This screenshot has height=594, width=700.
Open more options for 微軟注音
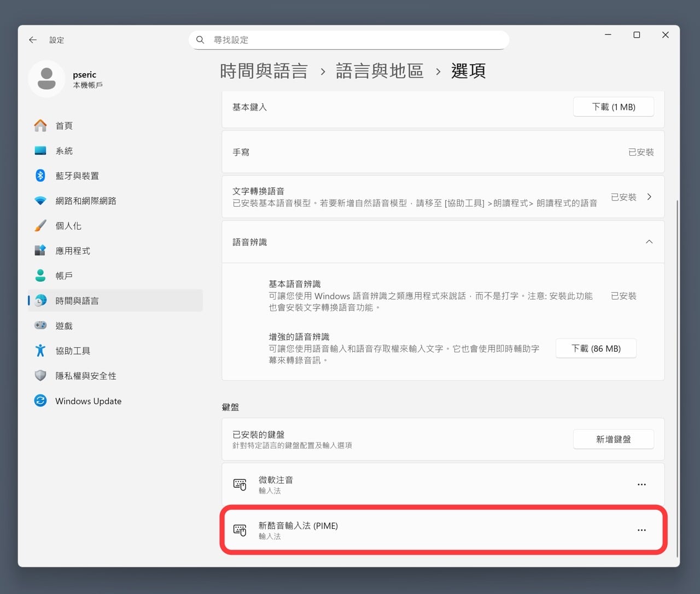tap(641, 485)
